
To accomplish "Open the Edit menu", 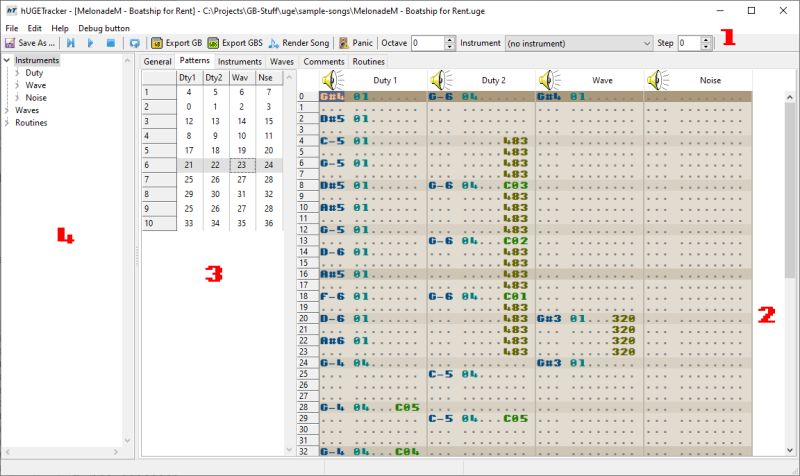I will point(35,28).
